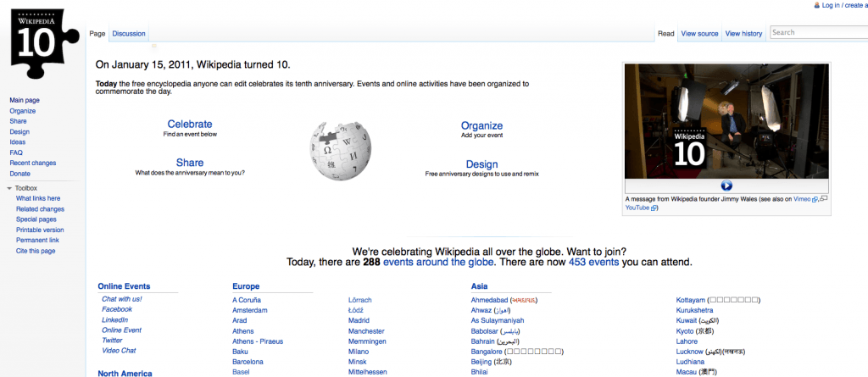The height and width of the screenshot is (377, 868).
Task: Open Printable version
Action: tap(40, 230)
